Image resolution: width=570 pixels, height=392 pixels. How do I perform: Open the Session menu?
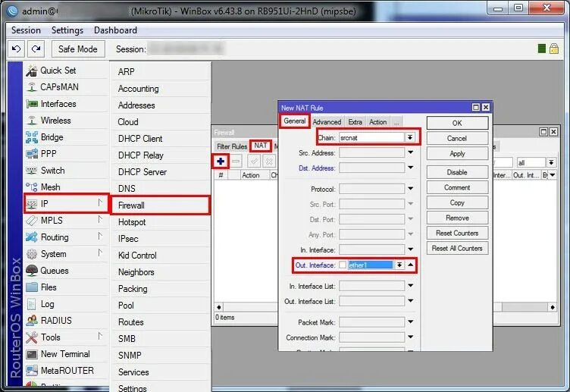point(26,30)
